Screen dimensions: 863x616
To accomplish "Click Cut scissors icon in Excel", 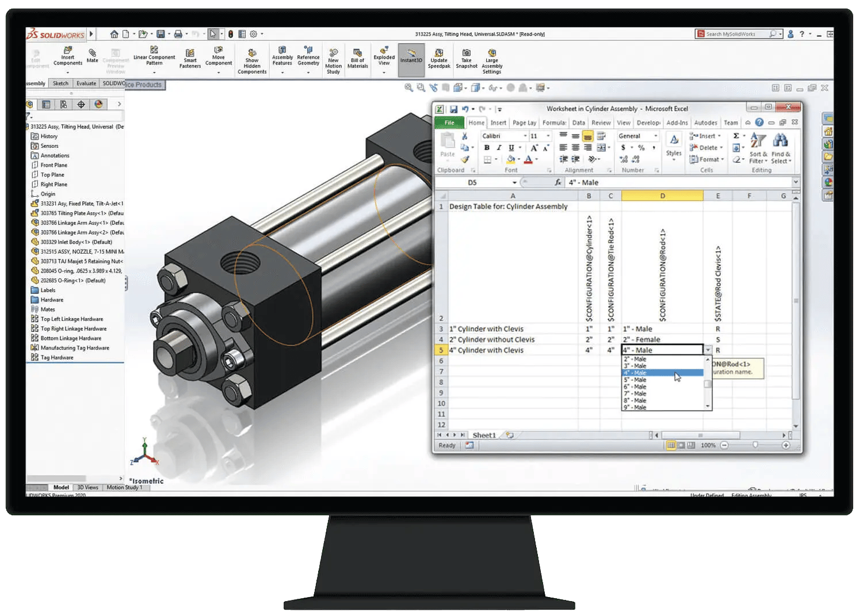I will pos(465,136).
